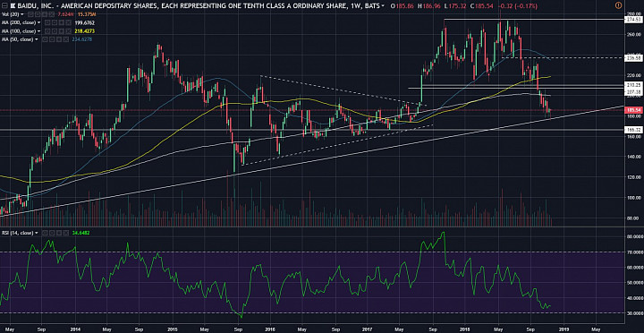Hide MA (100, close) using its eye icon

[47, 30]
